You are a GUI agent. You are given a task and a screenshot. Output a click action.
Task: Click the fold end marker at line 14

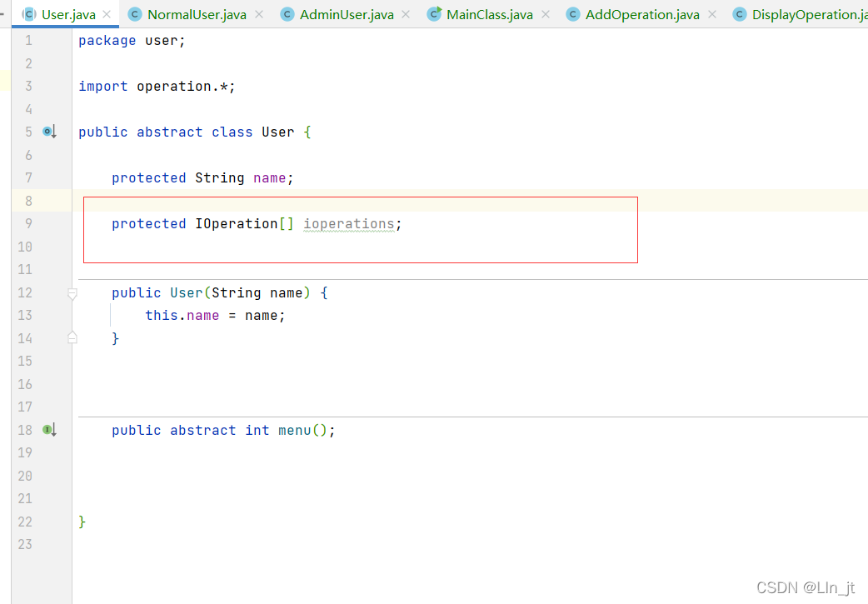pyautogui.click(x=72, y=337)
